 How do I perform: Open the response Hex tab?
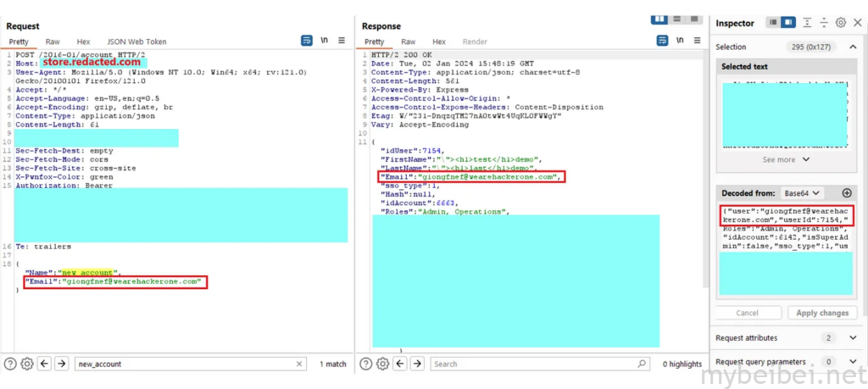[438, 42]
